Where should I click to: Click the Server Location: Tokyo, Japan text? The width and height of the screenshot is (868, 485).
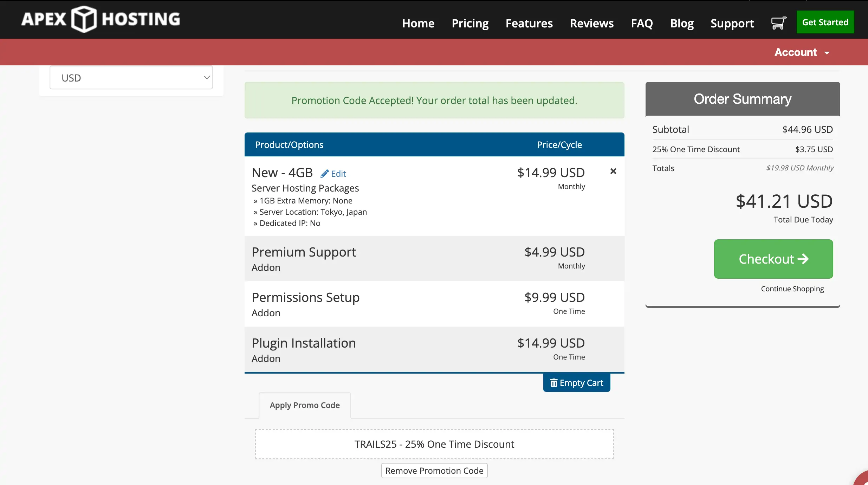point(313,212)
